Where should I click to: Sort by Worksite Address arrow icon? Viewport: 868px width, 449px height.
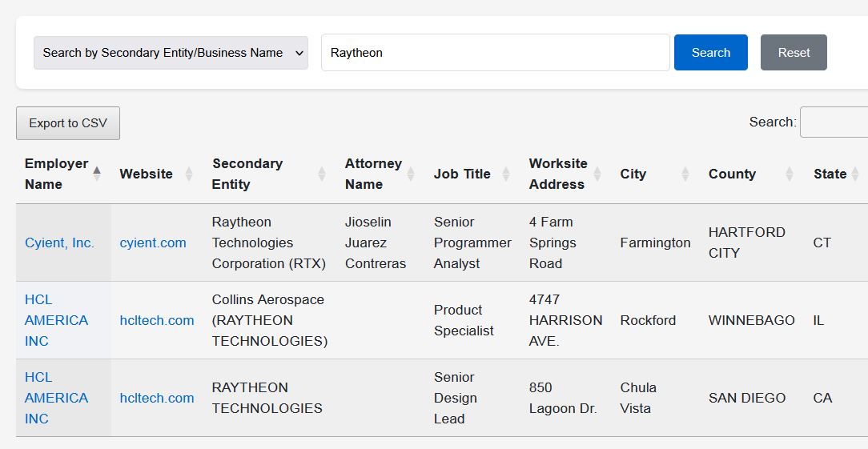coord(597,174)
